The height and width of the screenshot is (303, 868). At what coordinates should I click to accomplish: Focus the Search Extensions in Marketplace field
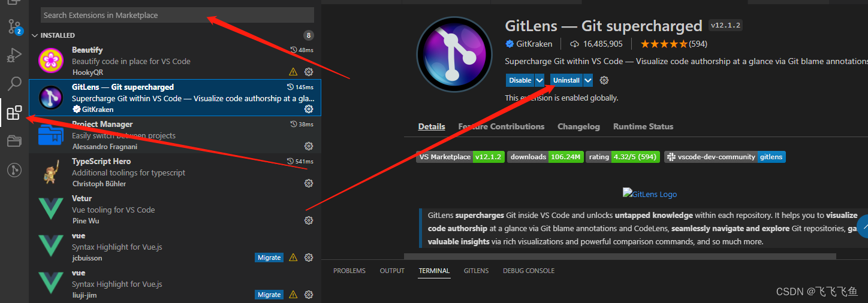click(x=177, y=15)
